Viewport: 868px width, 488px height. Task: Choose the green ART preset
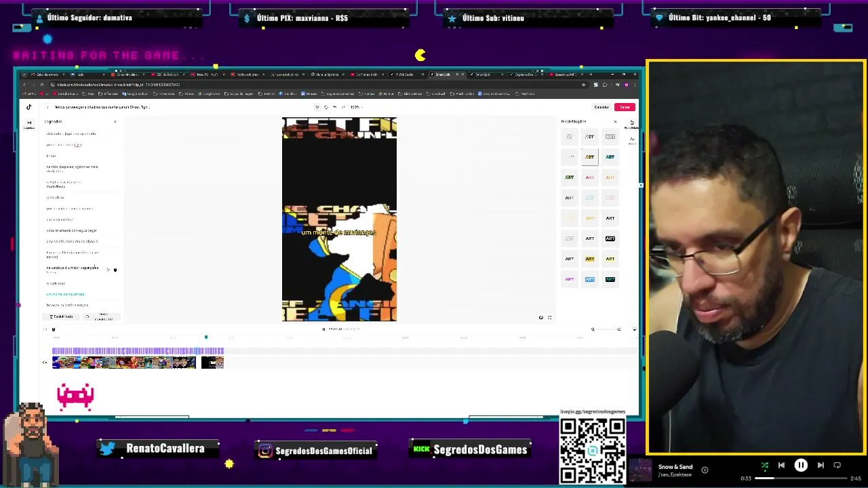coord(570,178)
